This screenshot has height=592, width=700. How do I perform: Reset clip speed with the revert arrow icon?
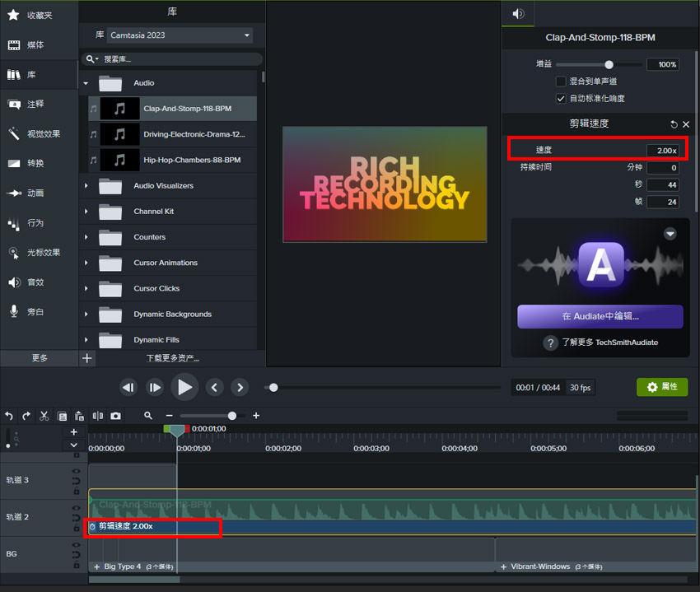674,124
